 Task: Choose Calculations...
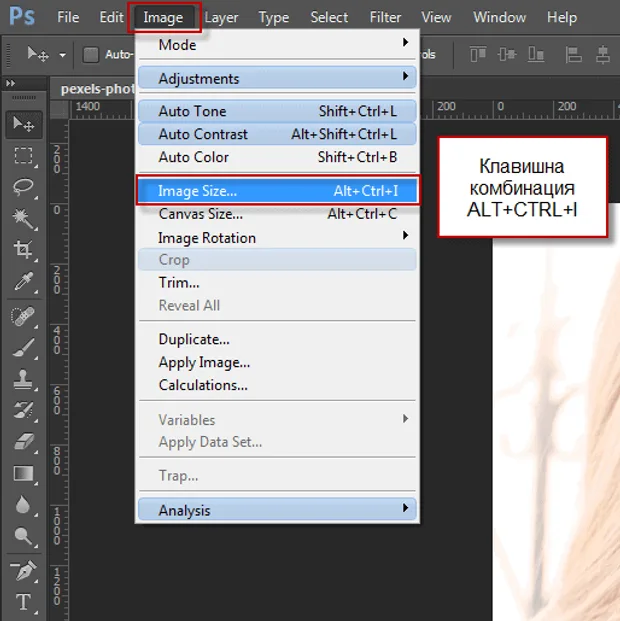277,385
